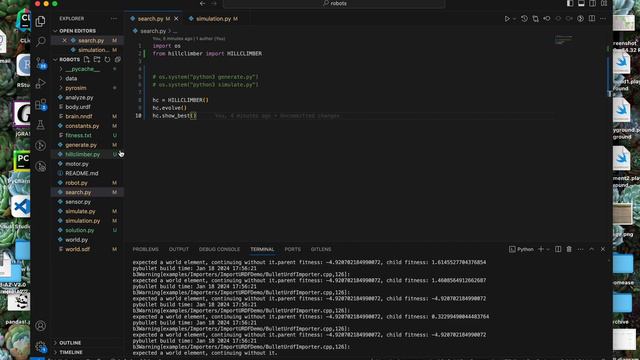Maximize the panel with chevron up

coord(591,249)
